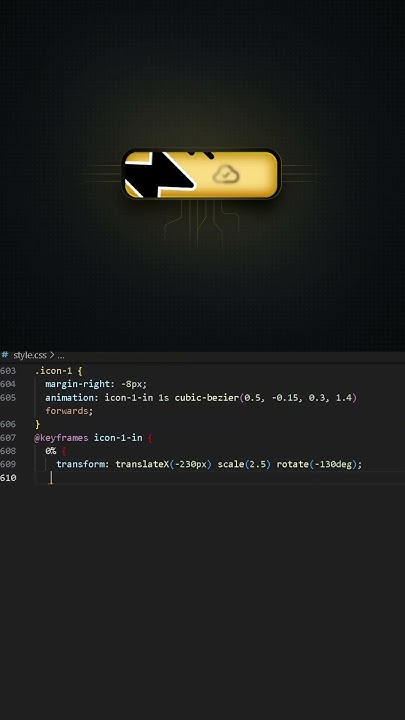Click the large black arrow icon in the button
405x720 pixels.
click(159, 174)
